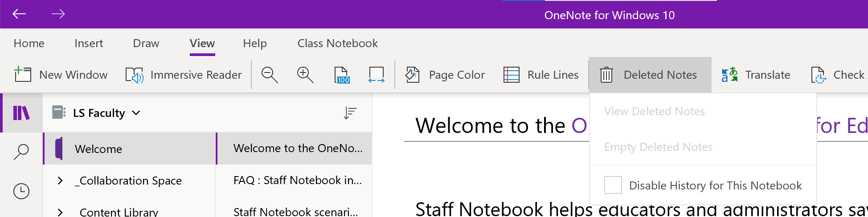Viewport: 868px width, 217px height.
Task: Open the Insert ribbon tab
Action: point(89,43)
